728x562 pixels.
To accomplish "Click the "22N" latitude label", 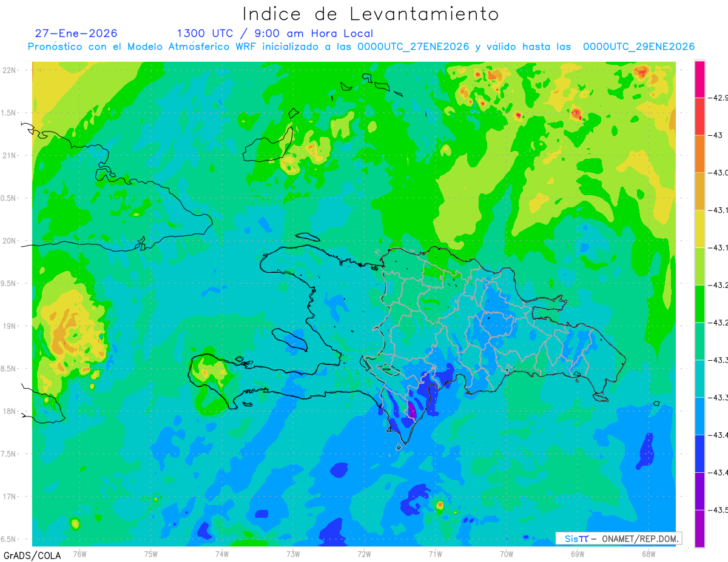I will point(9,70).
